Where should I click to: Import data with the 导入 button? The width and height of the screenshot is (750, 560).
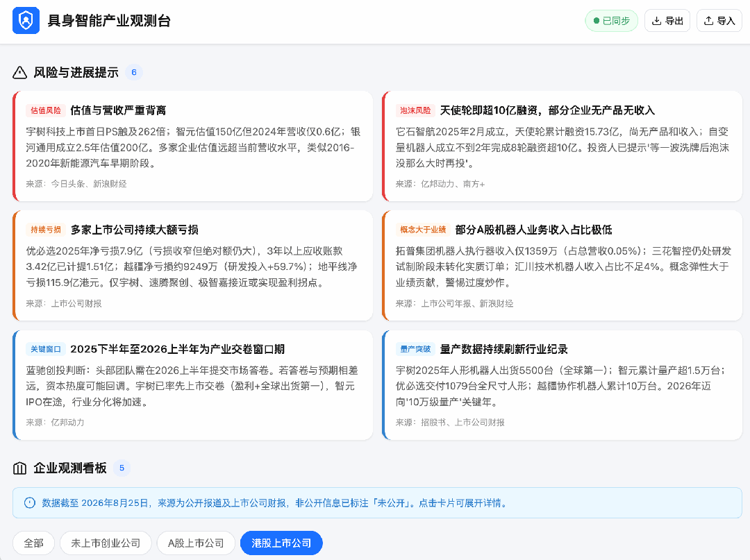tap(719, 21)
